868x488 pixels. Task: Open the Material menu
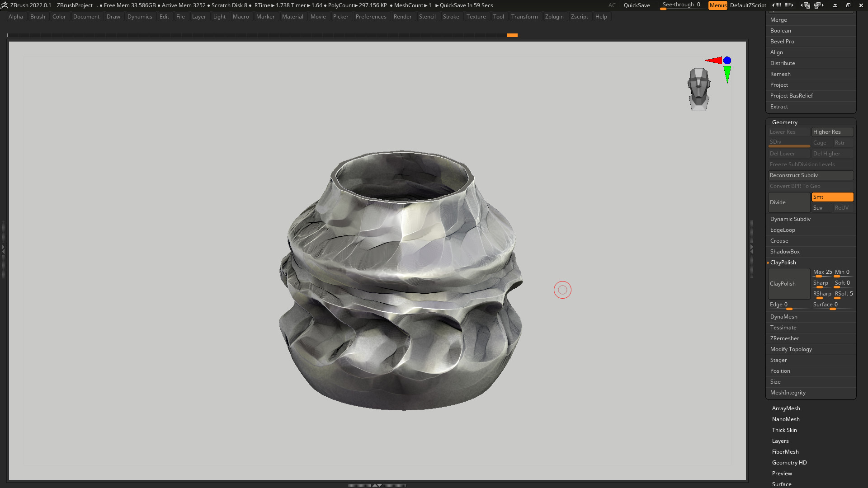pyautogui.click(x=292, y=17)
